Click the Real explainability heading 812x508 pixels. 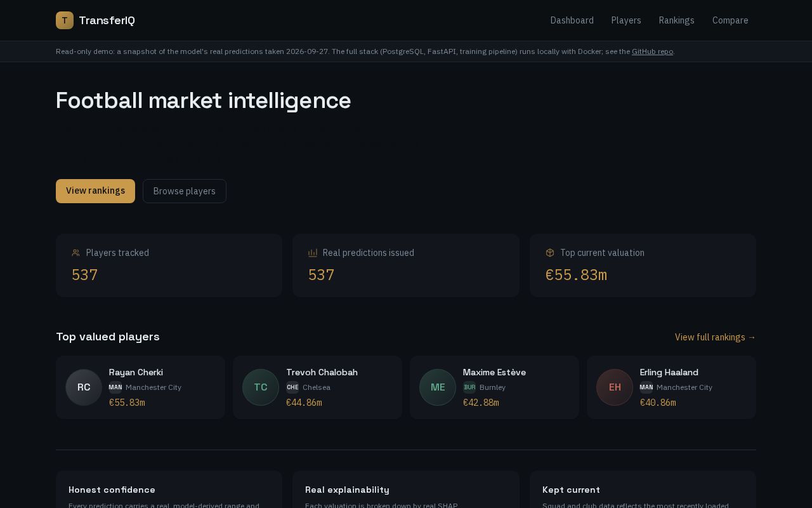347,490
